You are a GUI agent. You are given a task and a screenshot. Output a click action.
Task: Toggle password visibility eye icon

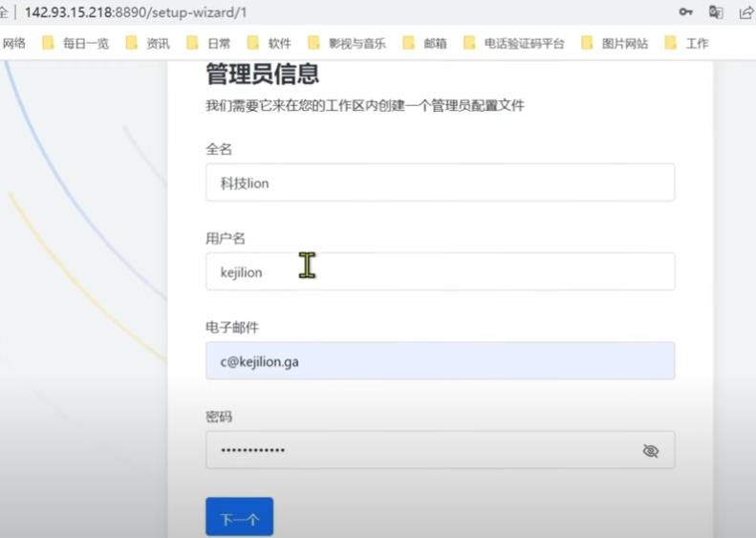(x=651, y=451)
